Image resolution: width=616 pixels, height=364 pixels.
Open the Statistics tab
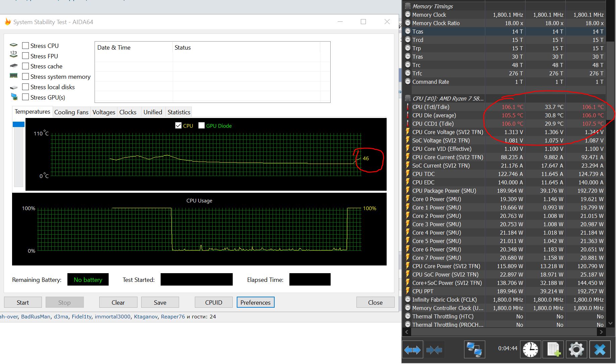click(x=179, y=112)
